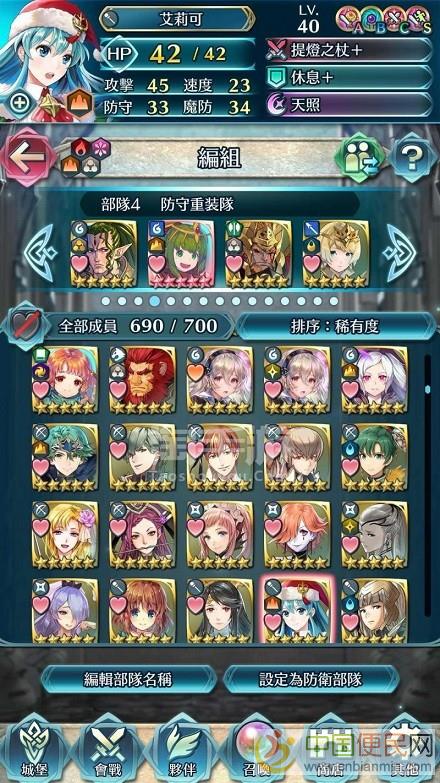Go to next team with right arrow
The width and height of the screenshot is (440, 783).
pos(399,253)
